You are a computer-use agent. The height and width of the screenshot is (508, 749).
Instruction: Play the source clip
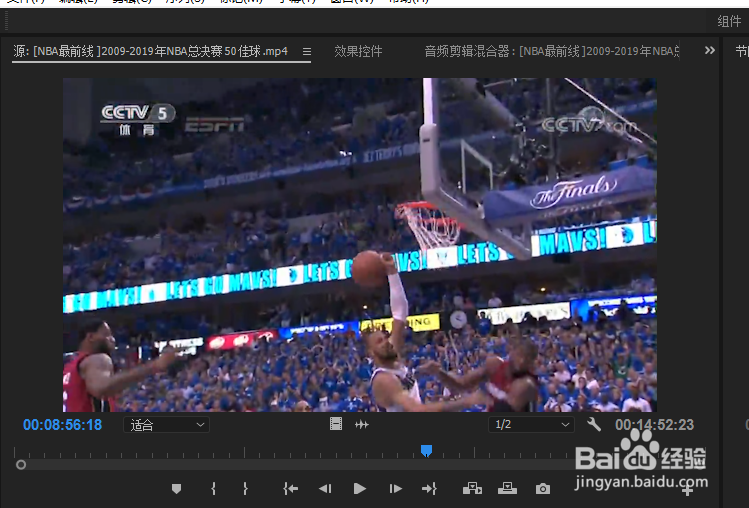360,488
